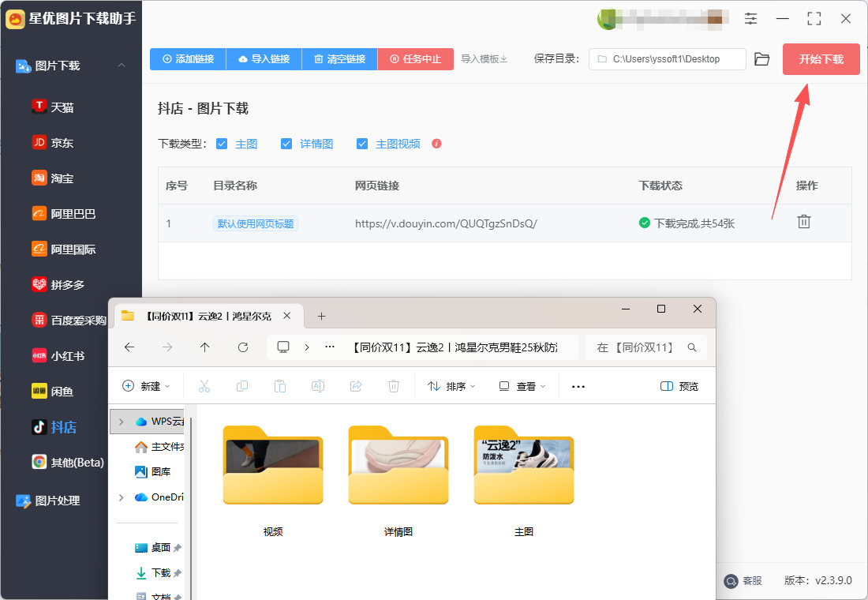Open 图库 in navigation pane
The image size is (868, 600).
153,471
